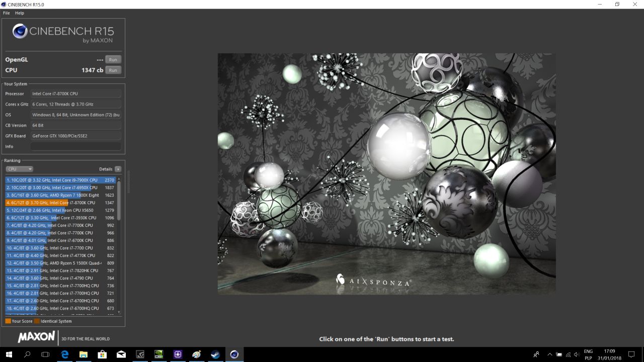Select ranking row Intel Core i7-6700K CPU
This screenshot has width=644, height=362.
[60, 240]
